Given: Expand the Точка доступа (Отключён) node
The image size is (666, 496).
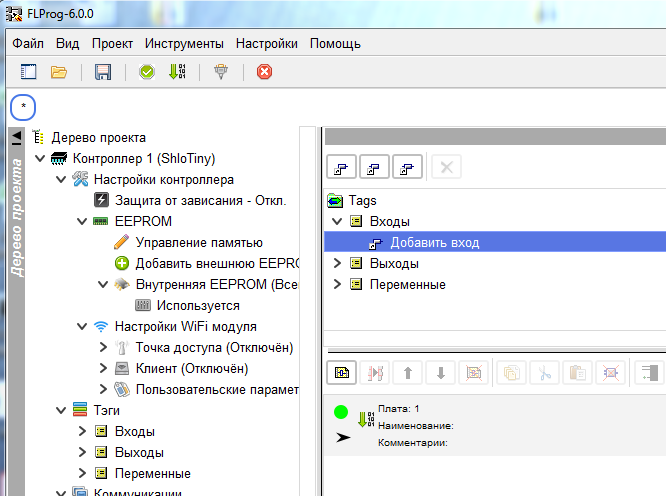Looking at the screenshot, I should pyautogui.click(x=103, y=347).
